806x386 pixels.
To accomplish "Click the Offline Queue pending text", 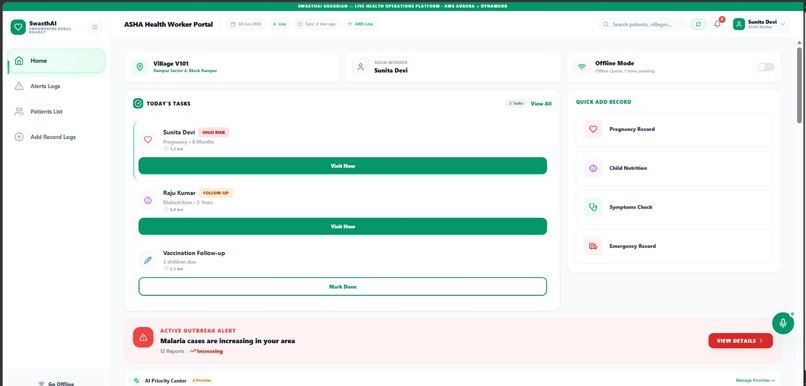I will (x=625, y=71).
